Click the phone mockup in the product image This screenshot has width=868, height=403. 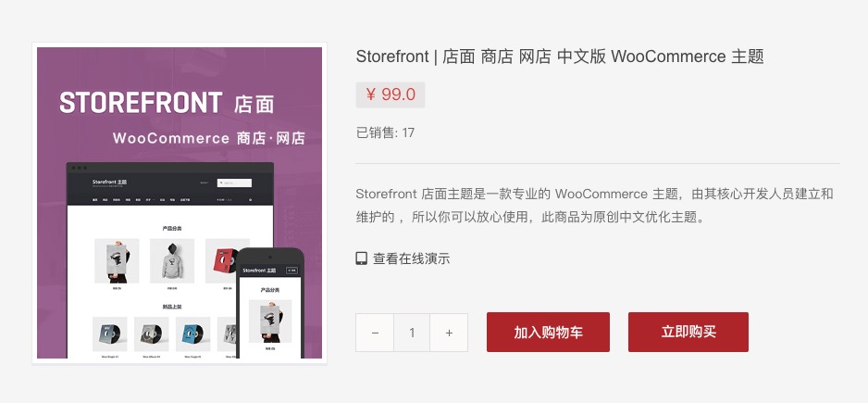pos(271,303)
